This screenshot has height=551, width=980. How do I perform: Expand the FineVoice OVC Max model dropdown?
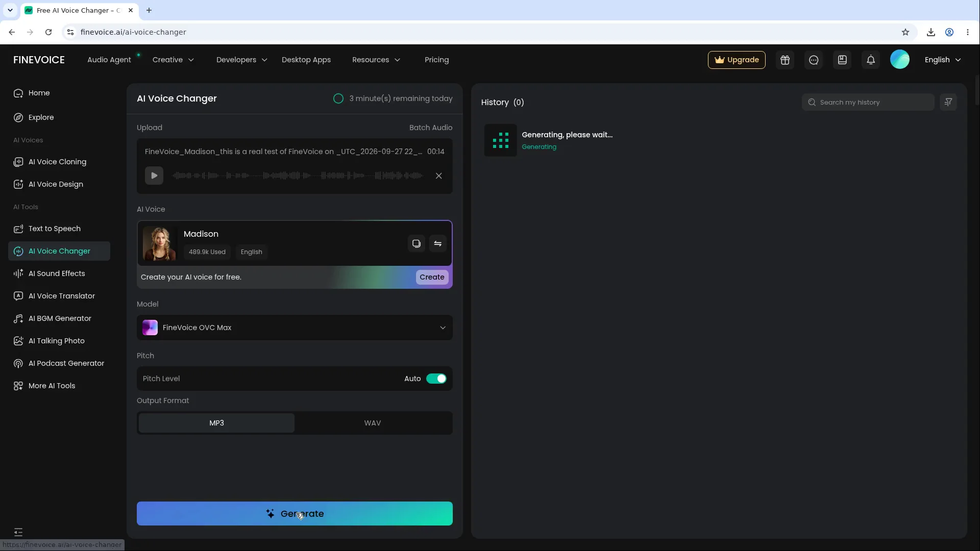(295, 328)
